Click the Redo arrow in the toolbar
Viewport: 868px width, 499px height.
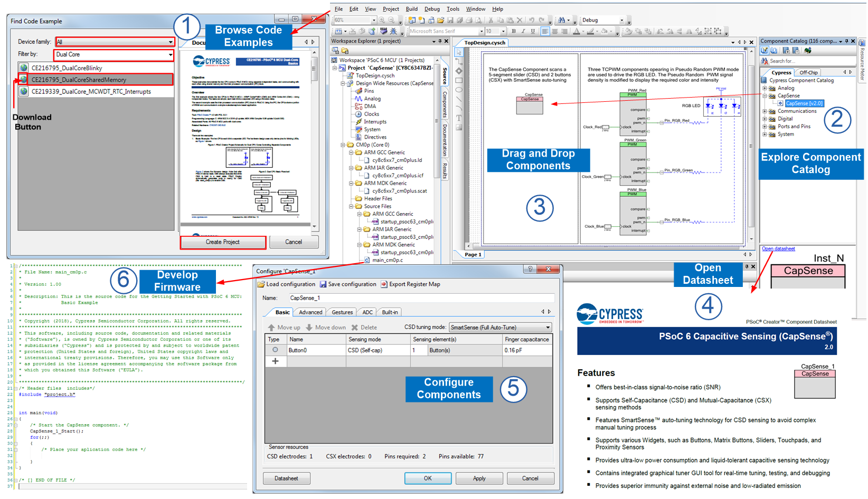tap(542, 20)
